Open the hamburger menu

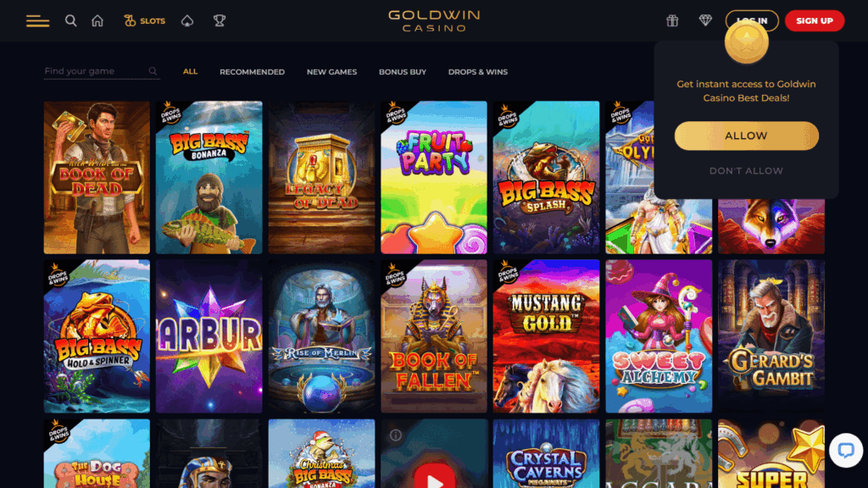click(x=37, y=21)
